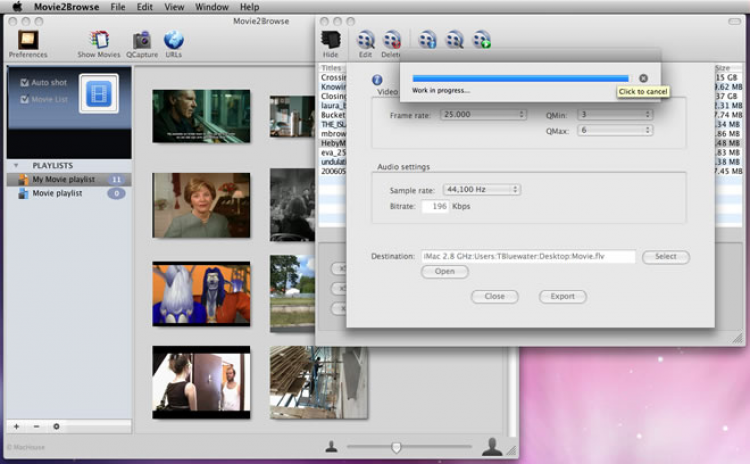Open the Window menu

coord(211,7)
